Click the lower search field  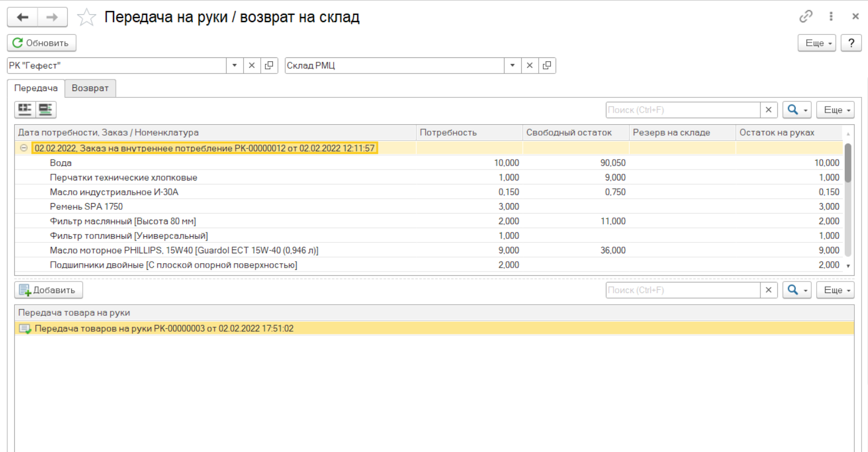683,290
